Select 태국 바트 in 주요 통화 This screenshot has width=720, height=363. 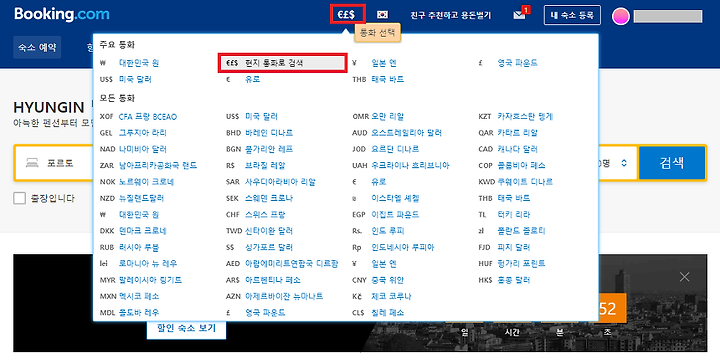(378, 79)
